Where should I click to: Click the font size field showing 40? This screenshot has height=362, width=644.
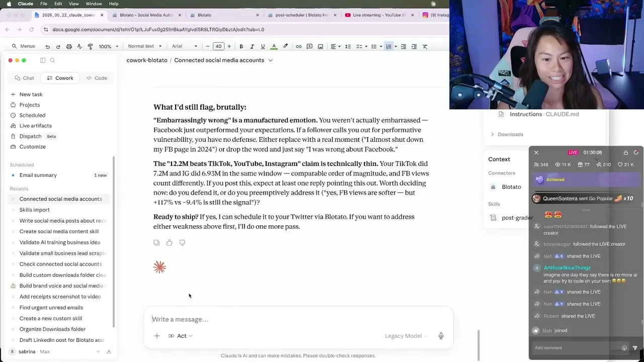point(218,46)
